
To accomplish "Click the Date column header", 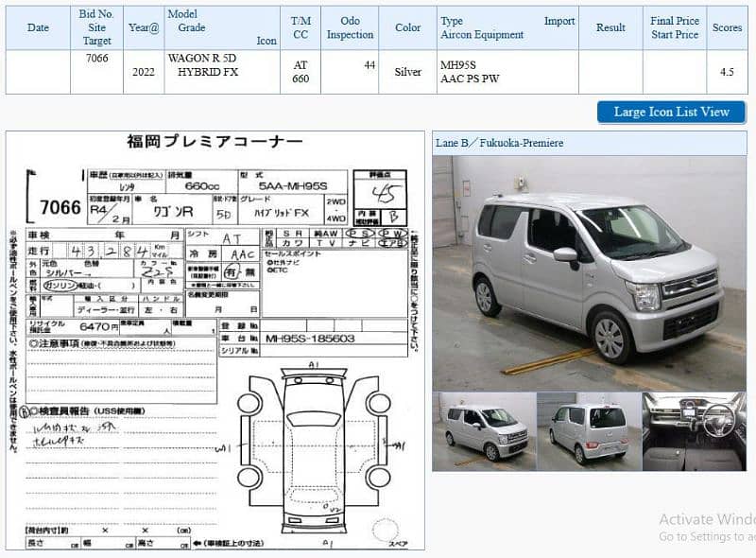I will 38,27.
